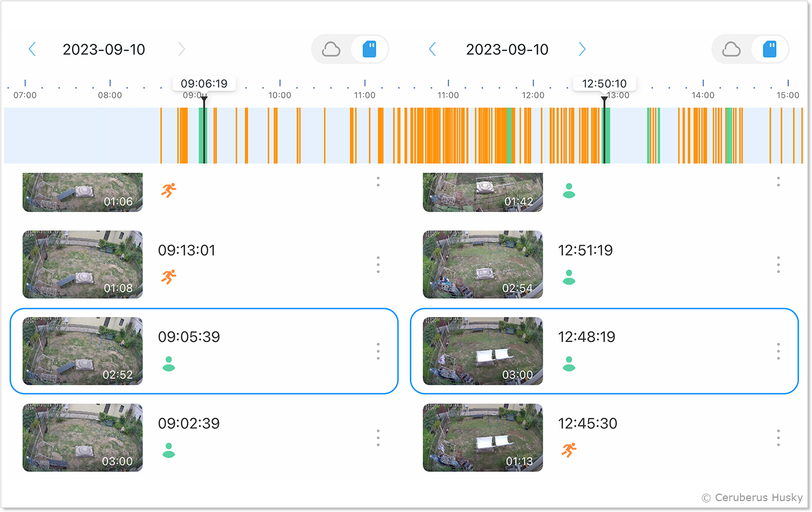Play the 09:13:01 clip thumbnail
812x512 pixels.
[82, 264]
